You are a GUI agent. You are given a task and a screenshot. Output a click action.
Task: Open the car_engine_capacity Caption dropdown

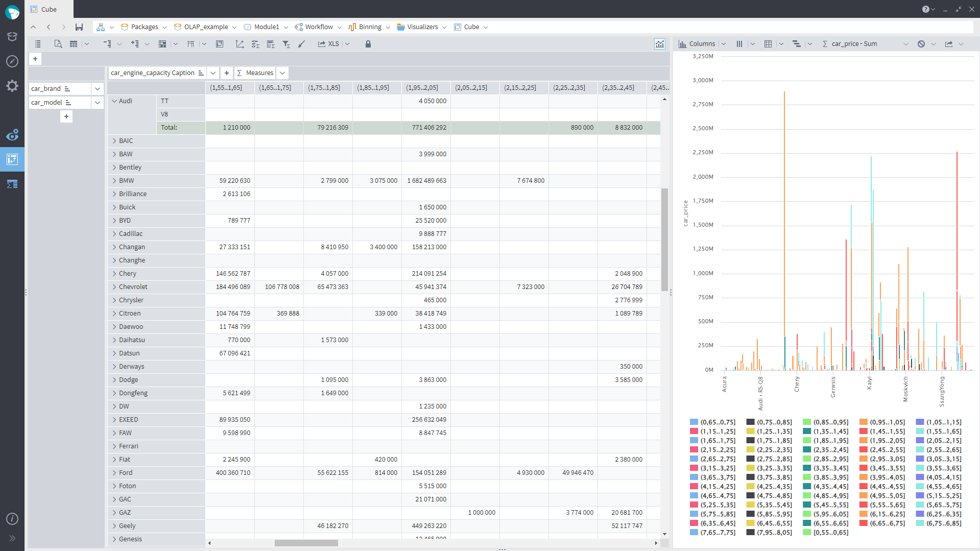pos(213,73)
